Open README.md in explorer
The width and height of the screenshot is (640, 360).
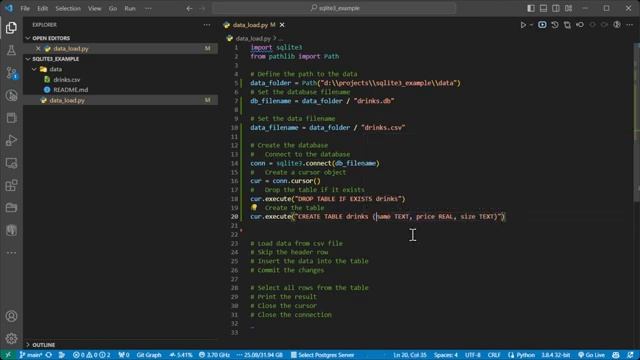pyautogui.click(x=71, y=90)
